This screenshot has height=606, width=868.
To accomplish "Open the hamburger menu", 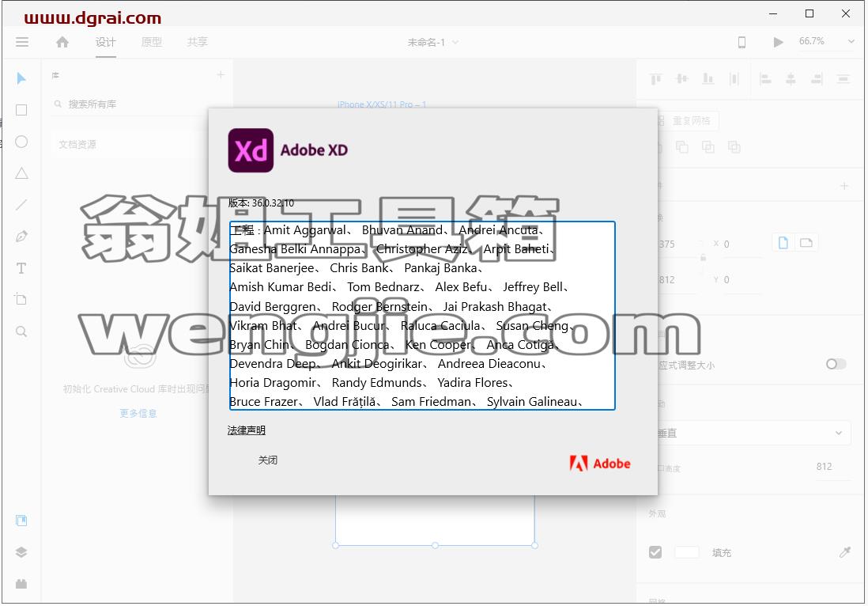I will (x=22, y=42).
